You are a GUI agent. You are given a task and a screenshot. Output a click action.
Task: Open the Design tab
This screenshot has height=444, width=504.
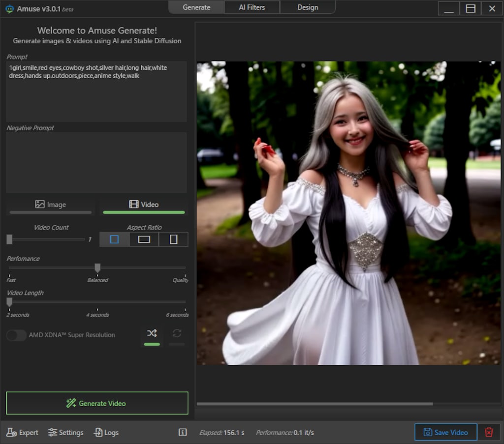[308, 7]
